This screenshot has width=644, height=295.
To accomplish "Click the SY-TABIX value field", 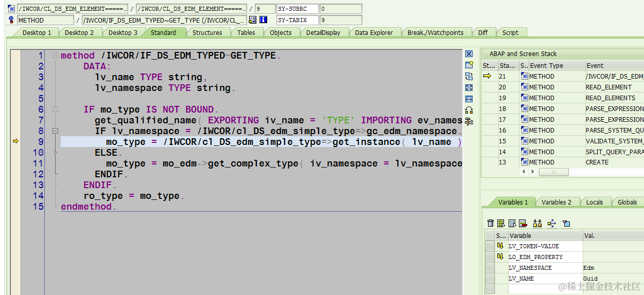I will pos(341,20).
